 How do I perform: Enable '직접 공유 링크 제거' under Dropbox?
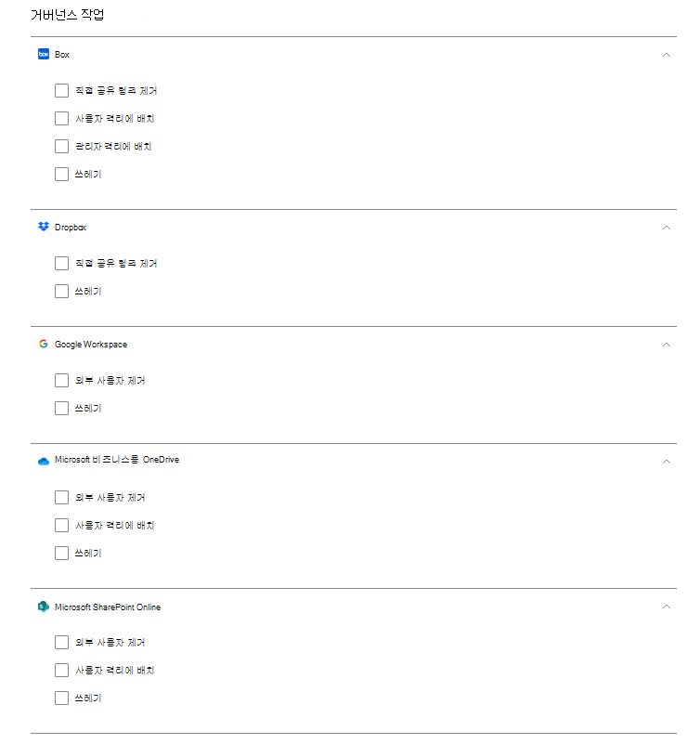tap(62, 264)
